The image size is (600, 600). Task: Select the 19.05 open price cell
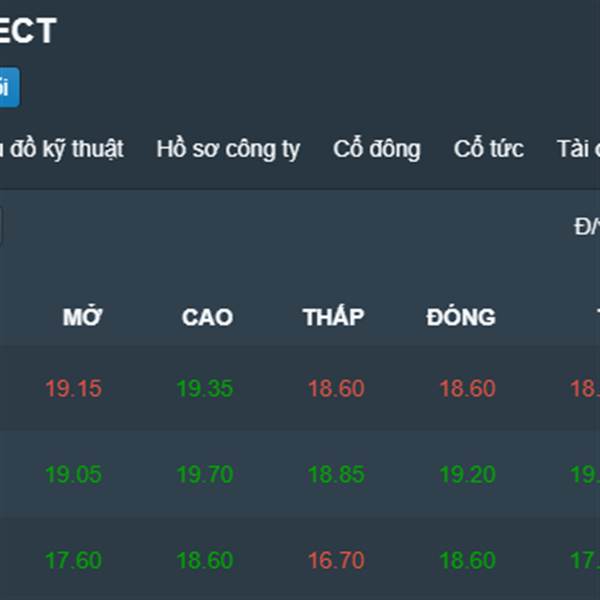coord(73,475)
